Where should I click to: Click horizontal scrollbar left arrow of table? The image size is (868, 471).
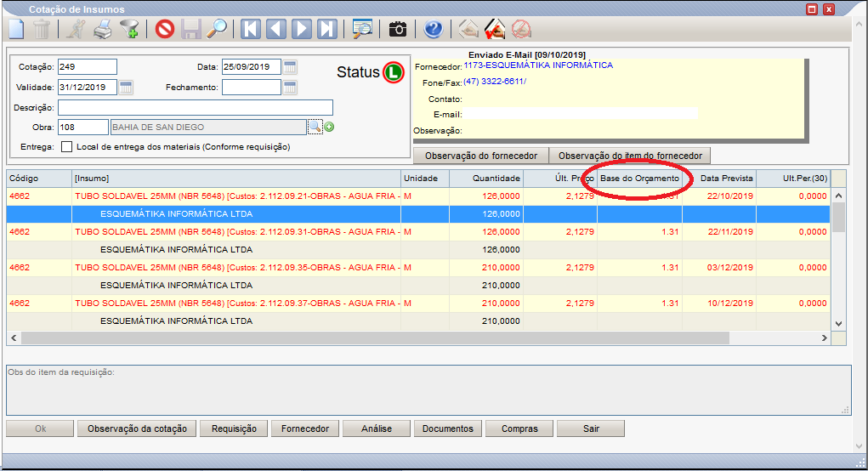click(14, 338)
